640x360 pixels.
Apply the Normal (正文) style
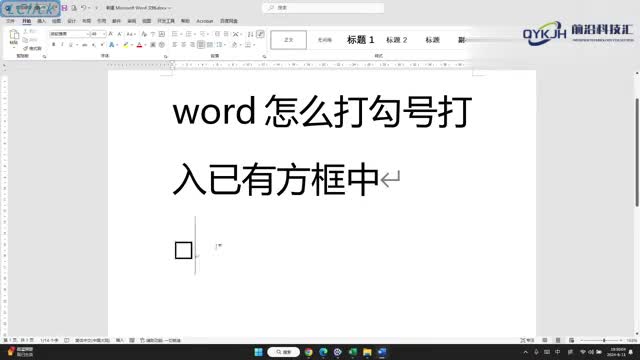click(x=289, y=40)
